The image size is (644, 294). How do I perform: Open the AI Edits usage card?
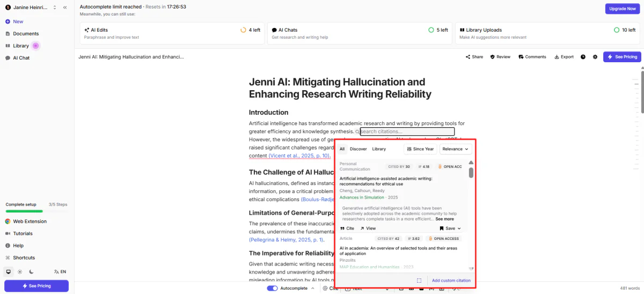click(x=172, y=33)
